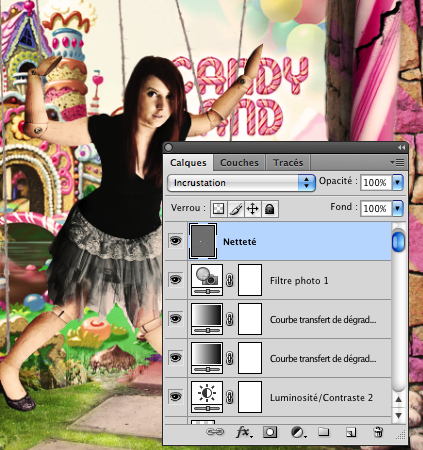Hide the first Courbe transfert de dégradé layer

[176, 319]
